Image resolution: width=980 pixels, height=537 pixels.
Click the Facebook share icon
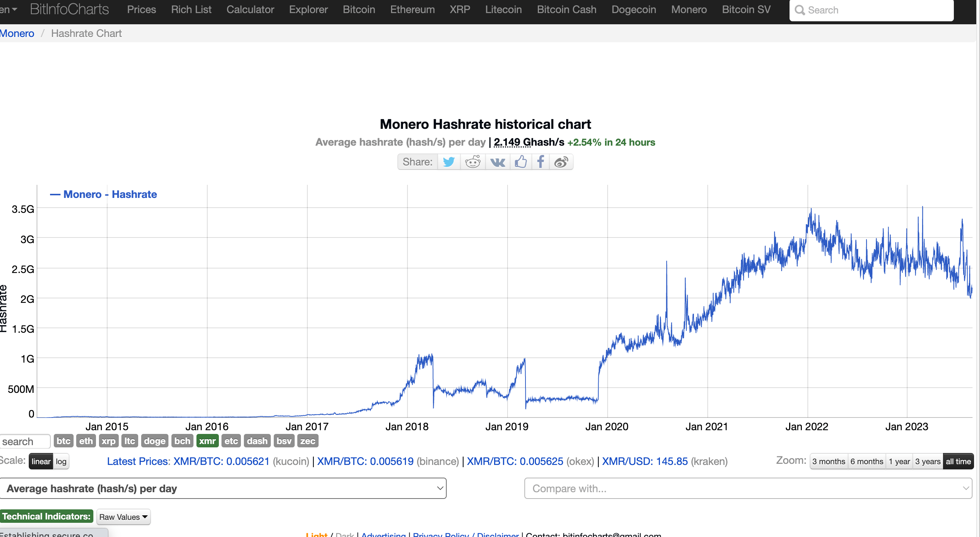[540, 161]
